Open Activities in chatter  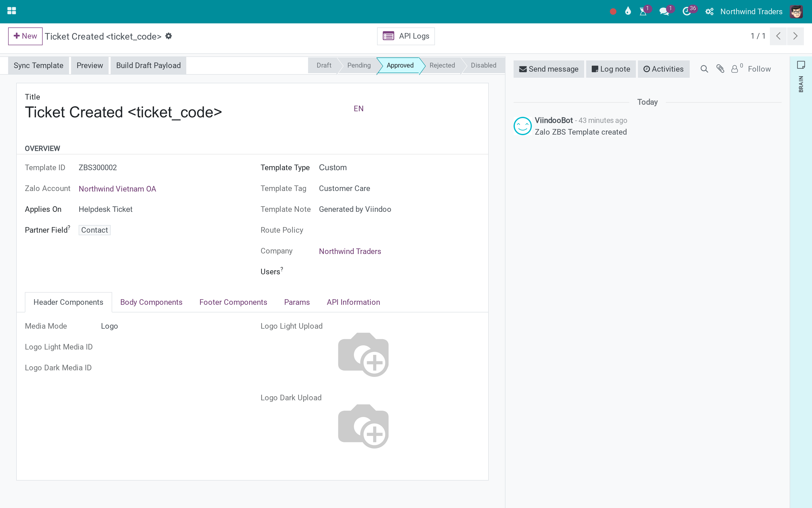(x=663, y=69)
